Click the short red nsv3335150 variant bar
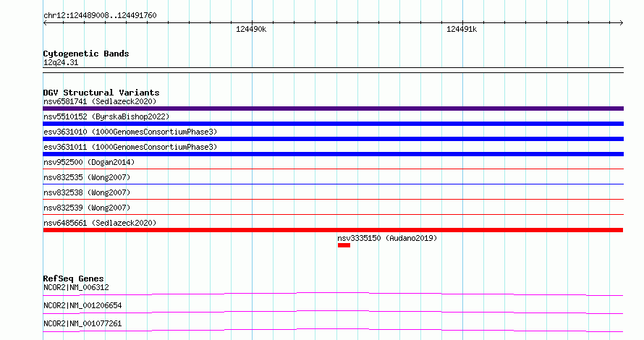The width and height of the screenshot is (644, 340). 344,245
